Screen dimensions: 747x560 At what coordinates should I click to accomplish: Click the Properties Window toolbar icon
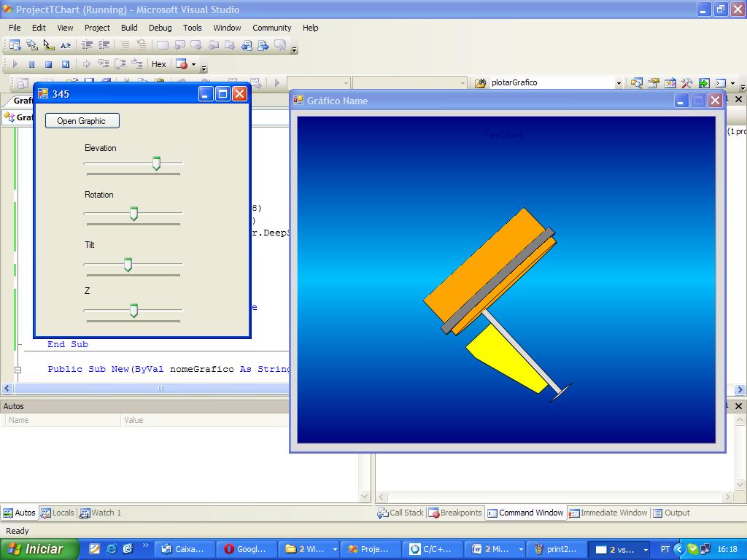click(x=654, y=83)
